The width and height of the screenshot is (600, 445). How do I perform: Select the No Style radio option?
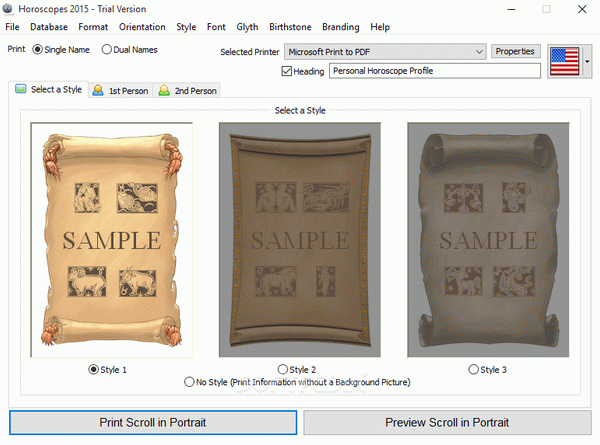(x=190, y=382)
